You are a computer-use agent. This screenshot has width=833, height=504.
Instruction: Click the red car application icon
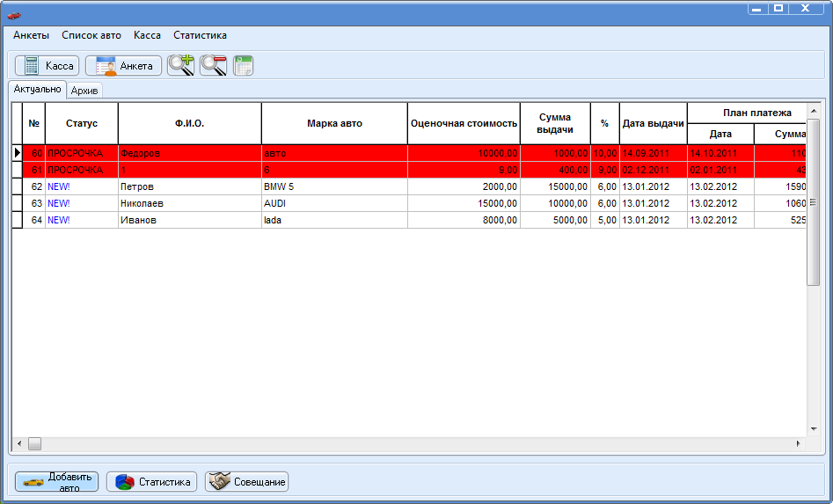pyautogui.click(x=13, y=14)
